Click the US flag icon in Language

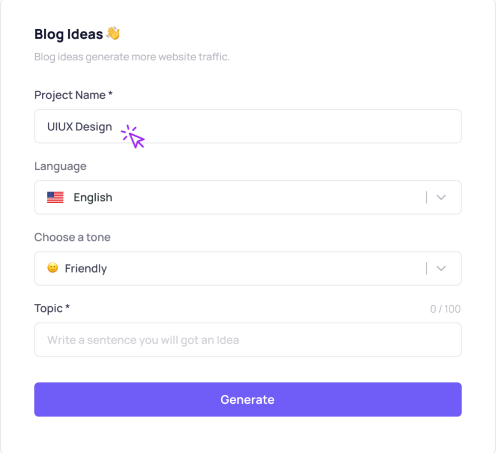(x=55, y=197)
